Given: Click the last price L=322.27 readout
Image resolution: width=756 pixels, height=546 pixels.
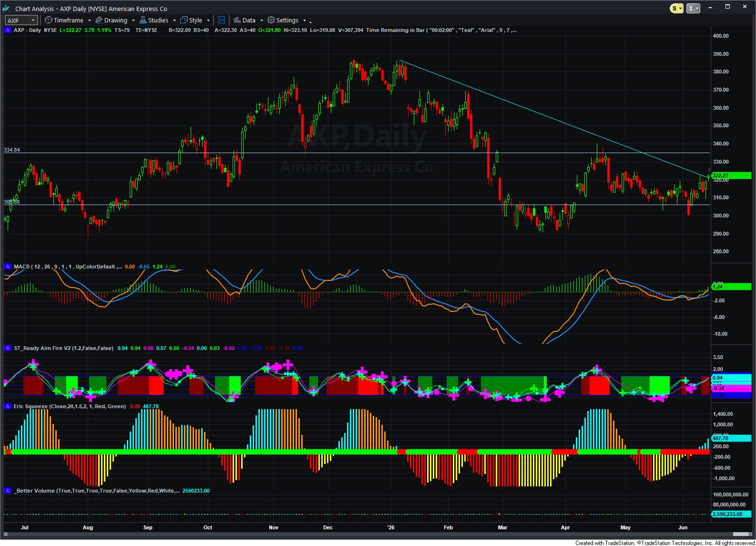Looking at the screenshot, I should pos(71,30).
